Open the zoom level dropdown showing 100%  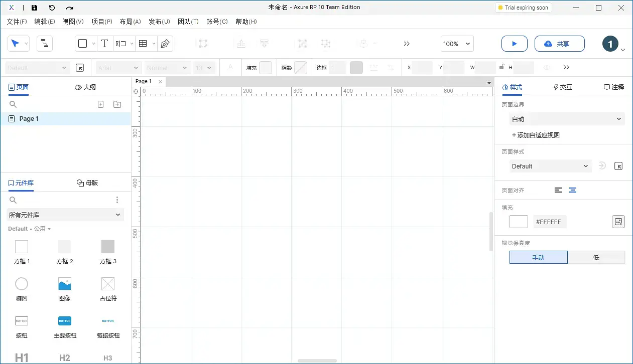(x=457, y=44)
